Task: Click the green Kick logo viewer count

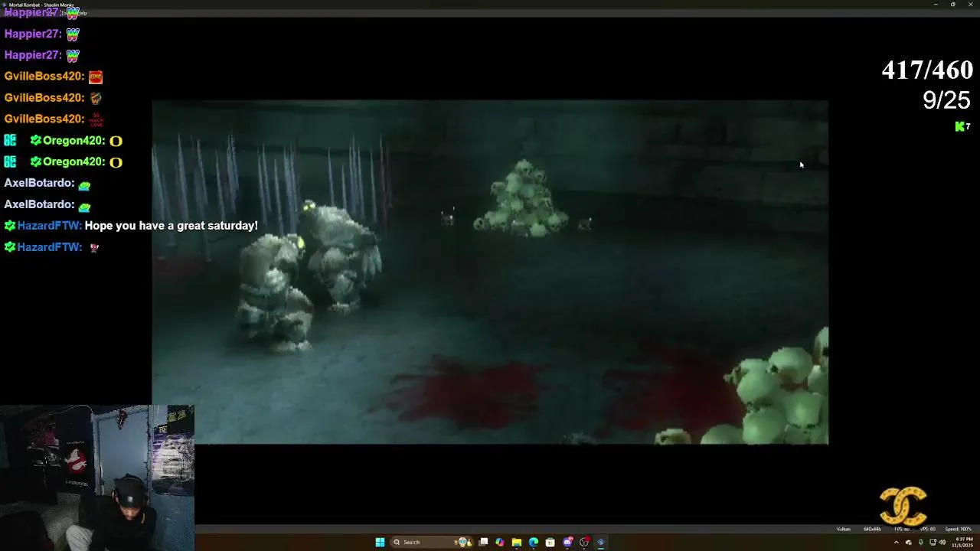Action: [962, 126]
